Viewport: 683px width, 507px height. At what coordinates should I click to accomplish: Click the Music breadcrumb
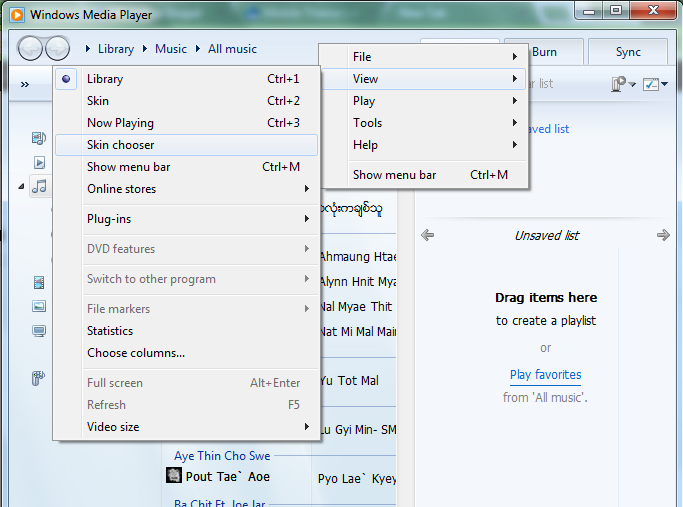tap(171, 49)
